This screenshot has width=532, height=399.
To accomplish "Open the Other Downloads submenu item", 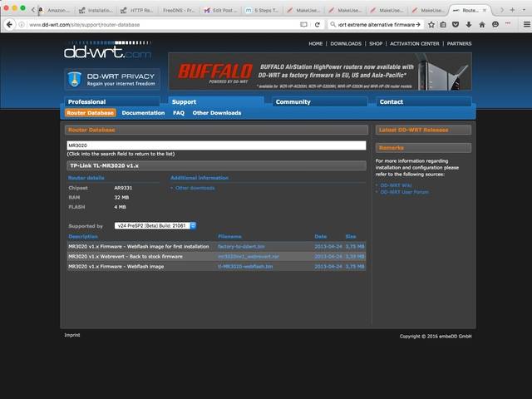I will click(x=217, y=113).
